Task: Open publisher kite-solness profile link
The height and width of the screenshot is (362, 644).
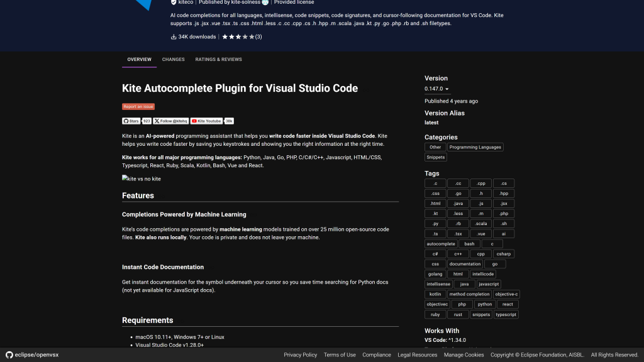Action: point(230,2)
